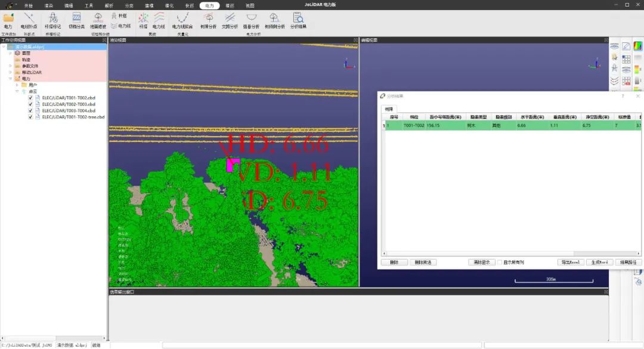Open the 工具 ribbon tab

[89, 5]
